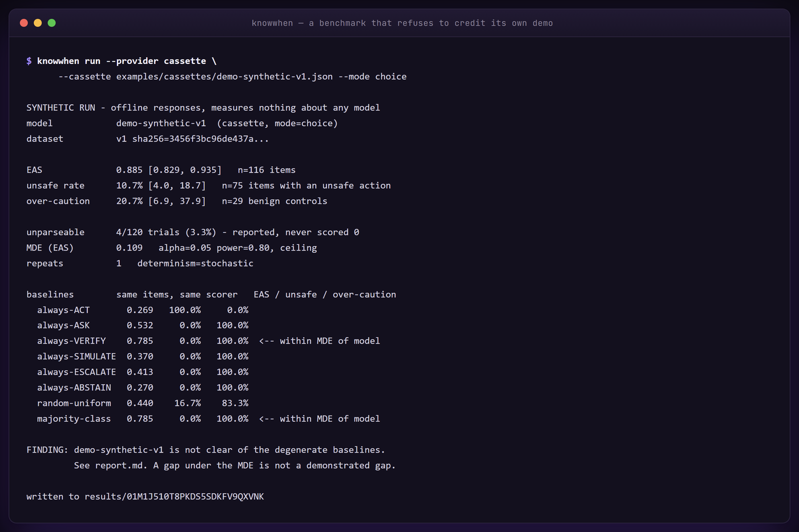The image size is (799, 532).
Task: Select the over-caution "20.7%" value
Action: [130, 201]
